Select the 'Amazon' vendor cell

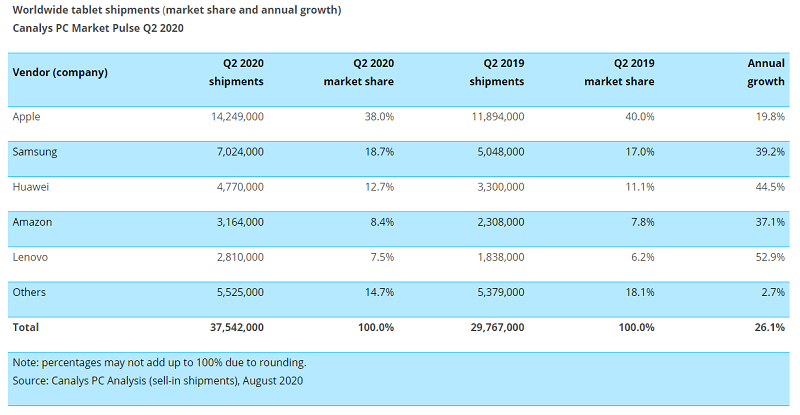point(32,222)
